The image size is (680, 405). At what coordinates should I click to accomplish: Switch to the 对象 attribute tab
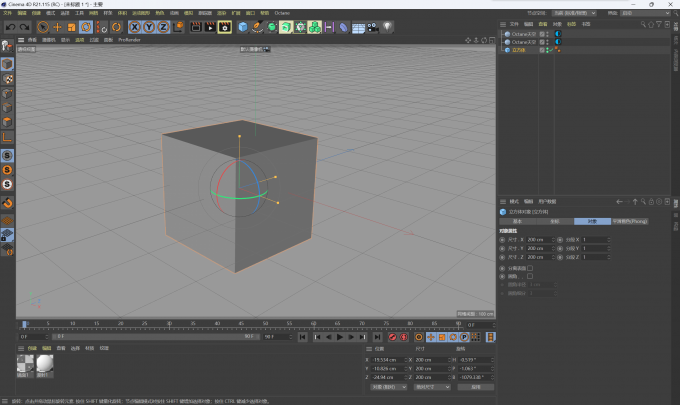592,221
